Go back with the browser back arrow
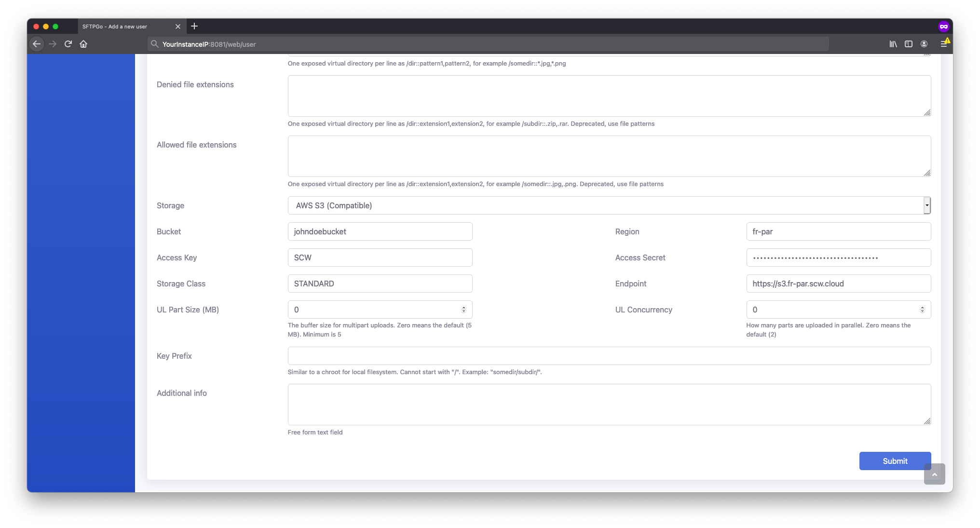The image size is (980, 528). 37,44
